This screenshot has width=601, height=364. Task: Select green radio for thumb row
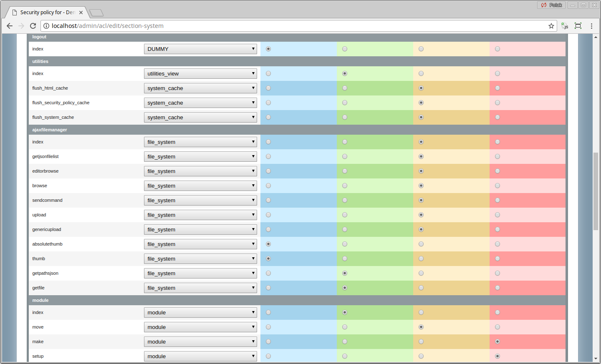[345, 259]
